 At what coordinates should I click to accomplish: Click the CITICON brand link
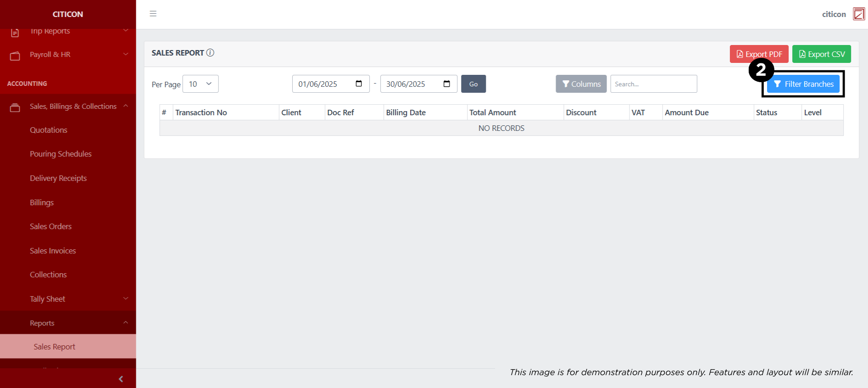coord(68,14)
